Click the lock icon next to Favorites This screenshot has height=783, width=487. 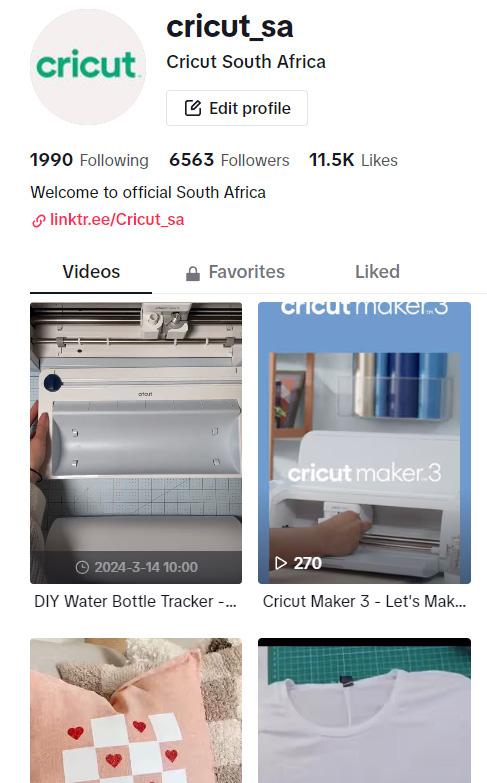coord(193,273)
